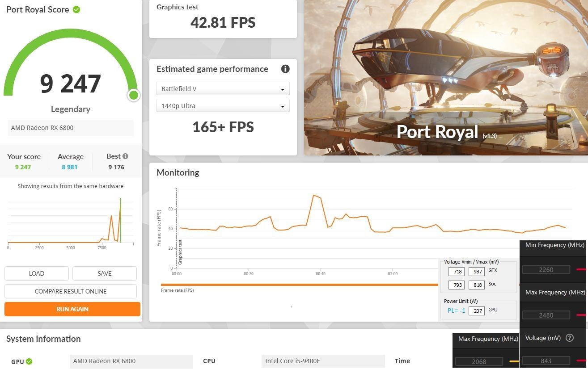Image resolution: width=588 pixels, height=369 pixels.
Task: Open the Battlefield V game dropdown
Action: point(223,89)
